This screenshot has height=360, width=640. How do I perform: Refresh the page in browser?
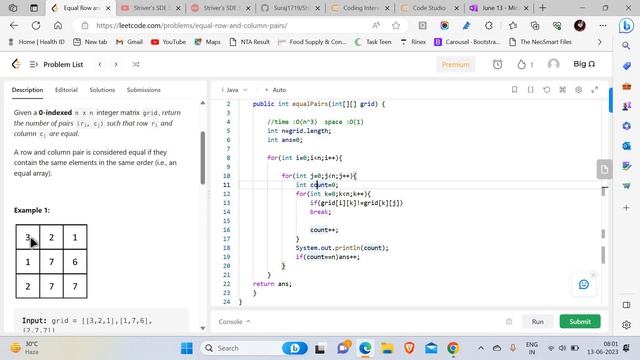point(36,25)
